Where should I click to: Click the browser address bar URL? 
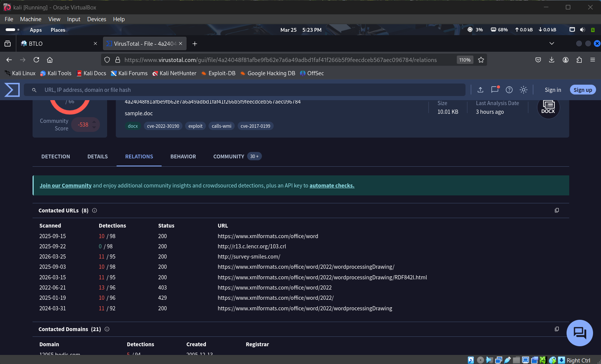[280, 60]
